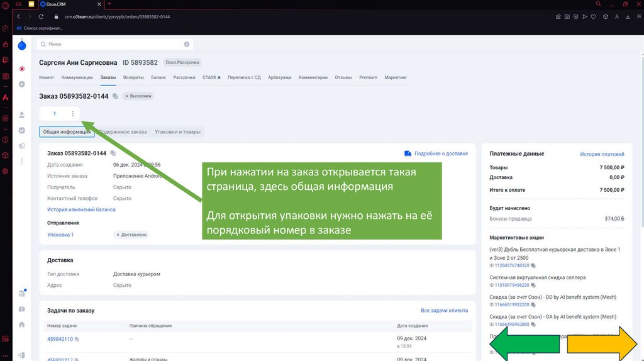Open the ad blocker shield icon
The image size is (644, 361).
[x=576, y=17]
